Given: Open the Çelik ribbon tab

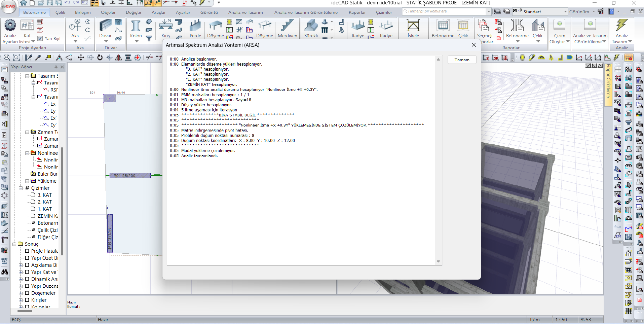Looking at the screenshot, I should [61, 12].
